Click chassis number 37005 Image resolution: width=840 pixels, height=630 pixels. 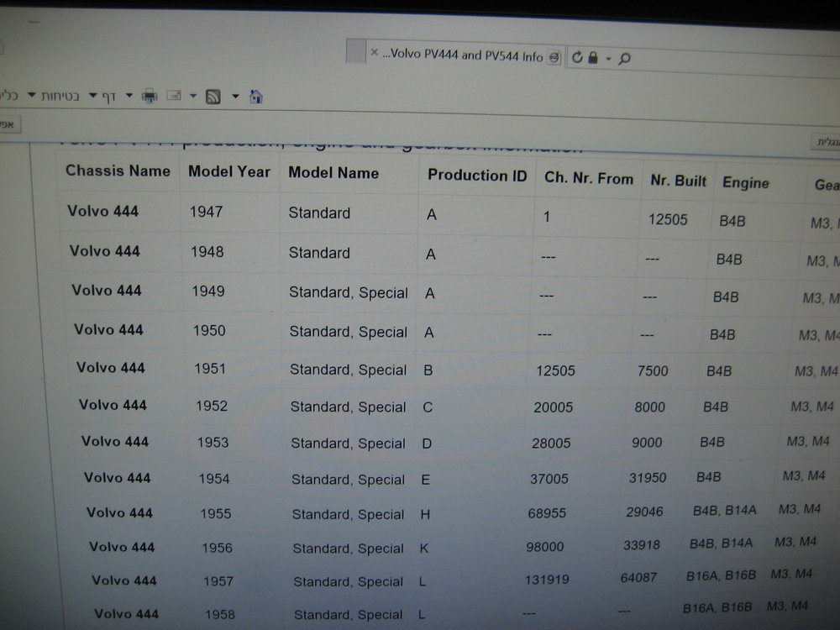[549, 479]
